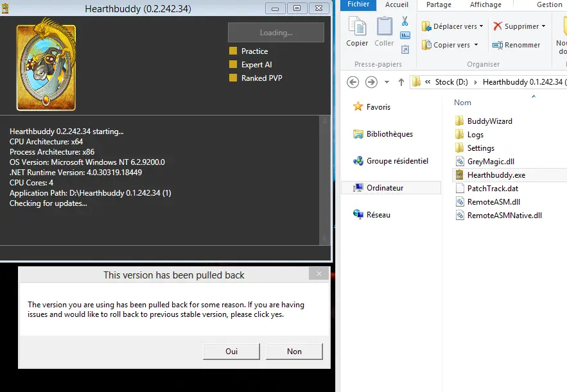The height and width of the screenshot is (392, 567).
Task: Click the Hearthbuddy 0.1.242.34 breadcrumb segment
Action: coord(525,82)
